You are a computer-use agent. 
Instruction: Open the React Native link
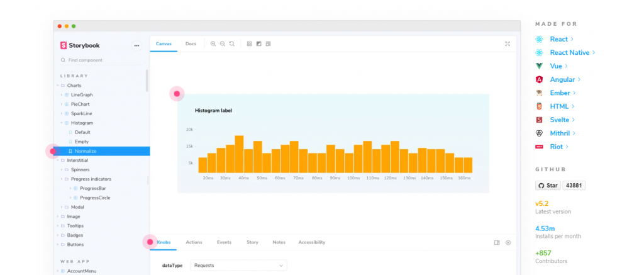(x=569, y=53)
